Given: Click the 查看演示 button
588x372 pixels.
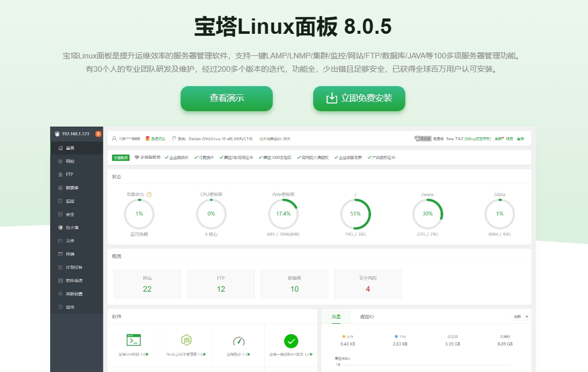Looking at the screenshot, I should pos(226,98).
